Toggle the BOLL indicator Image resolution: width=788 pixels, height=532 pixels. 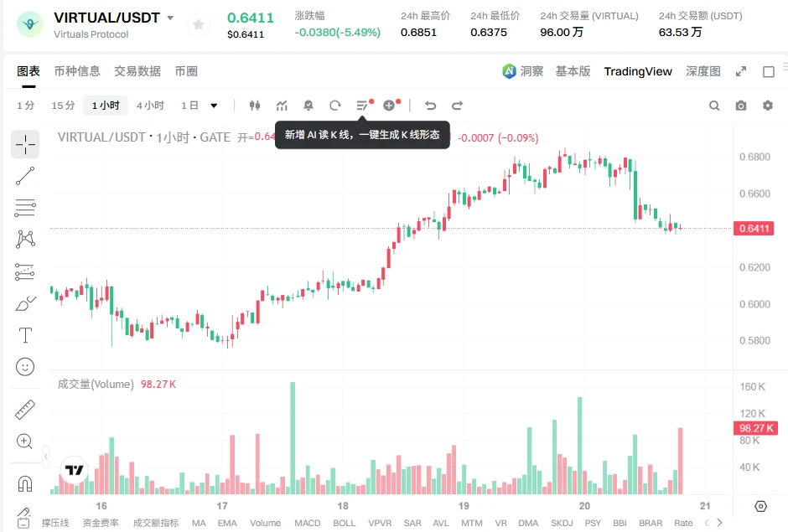[345, 523]
